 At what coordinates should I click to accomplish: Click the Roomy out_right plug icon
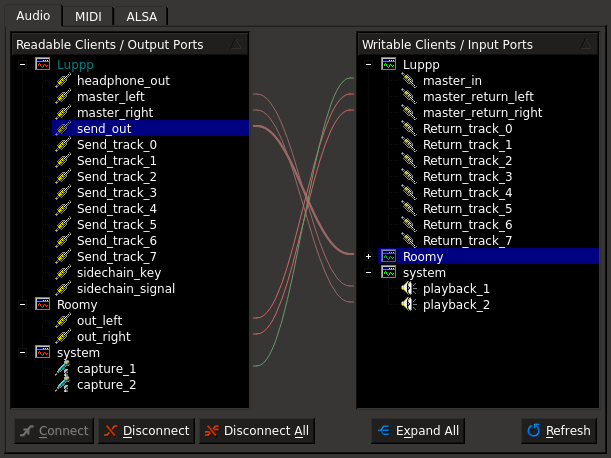63,336
